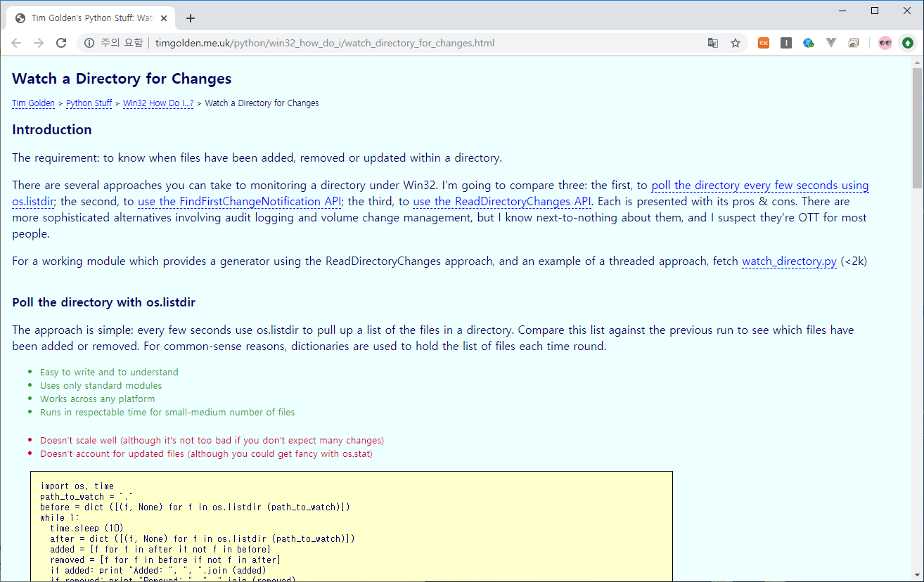Click the Uses only standard modules bullet
This screenshot has width=924, height=582.
(101, 386)
